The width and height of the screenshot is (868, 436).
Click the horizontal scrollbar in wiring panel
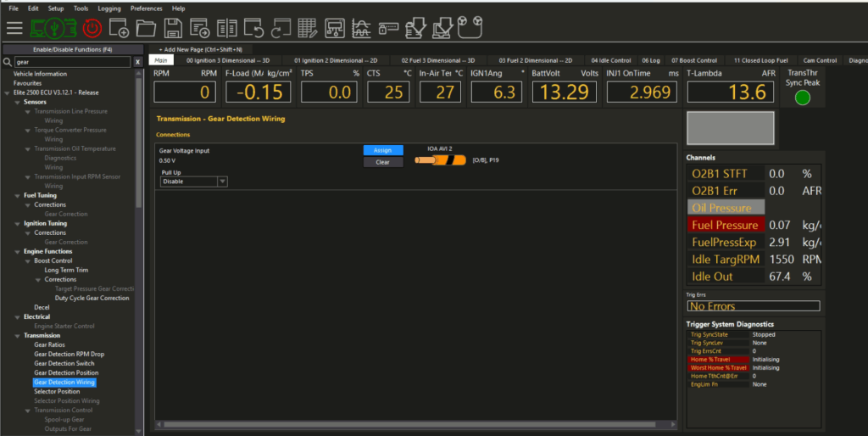pos(409,424)
